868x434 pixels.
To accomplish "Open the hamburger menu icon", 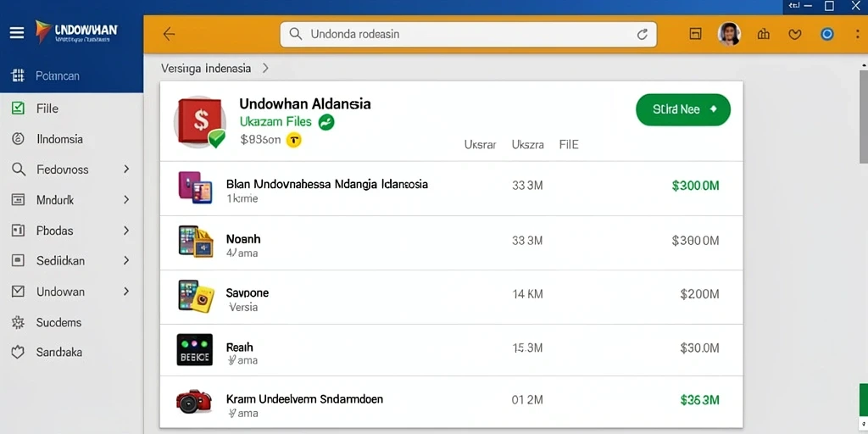I will (17, 34).
